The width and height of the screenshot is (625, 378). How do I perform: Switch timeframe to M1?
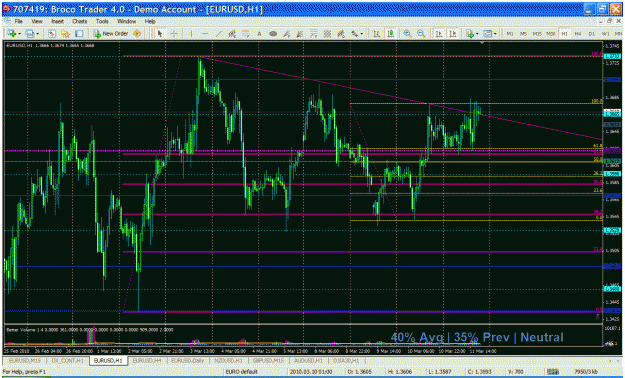[x=510, y=34]
